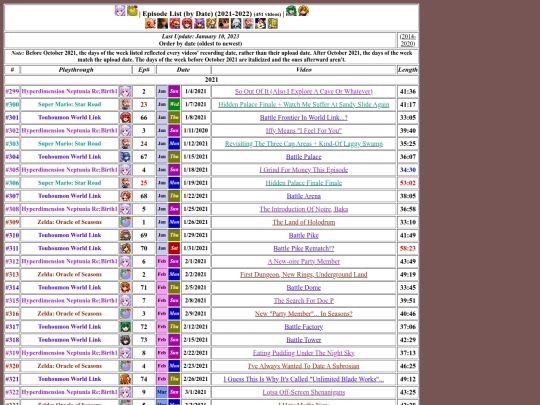Click the character icon in row #307
Screen dimensions: 540x405
[125, 196]
